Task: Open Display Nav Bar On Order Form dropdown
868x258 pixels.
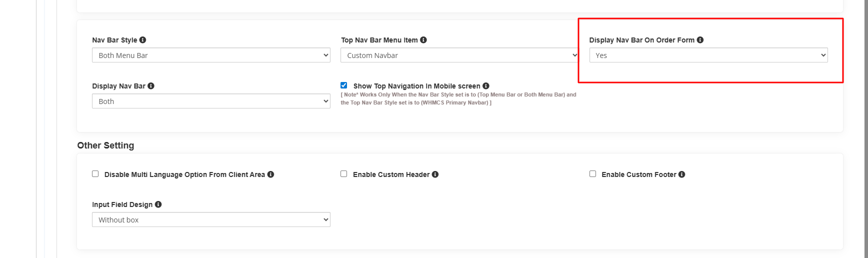Action: click(x=708, y=55)
